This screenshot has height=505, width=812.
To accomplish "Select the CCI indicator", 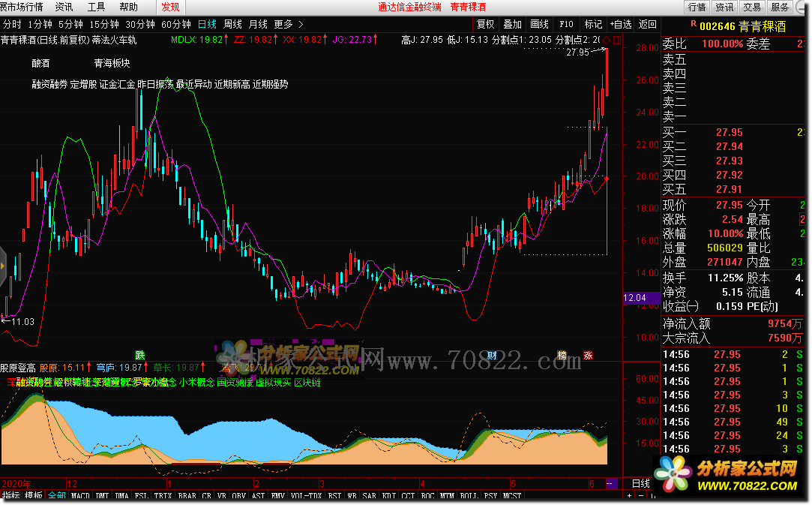I will [x=408, y=496].
